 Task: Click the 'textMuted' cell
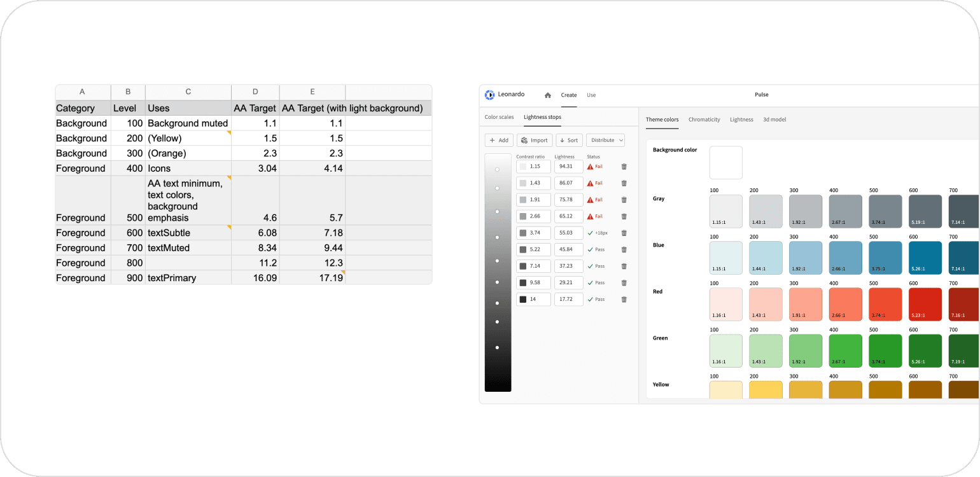pyautogui.click(x=188, y=248)
